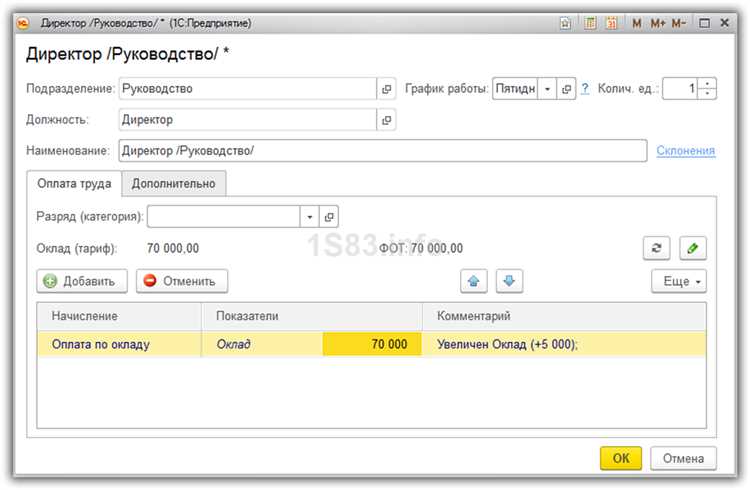The image size is (750, 490).
Task: Click the Должность field with Директор
Action: point(248,120)
